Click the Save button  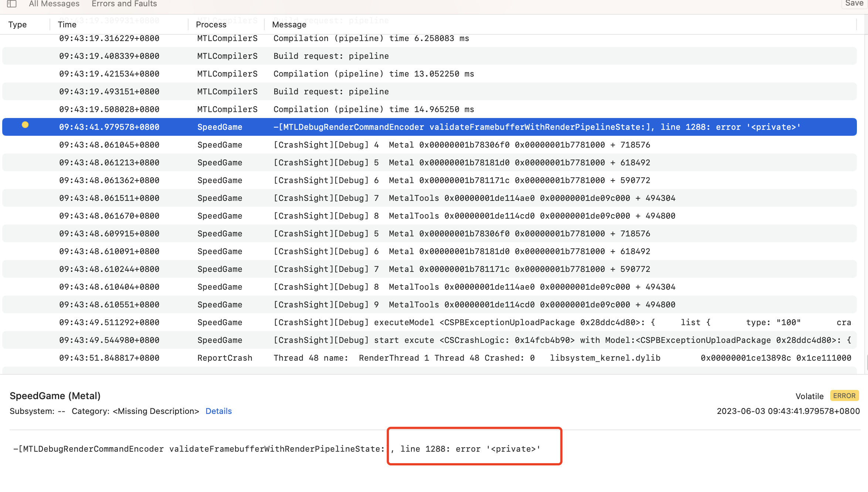(x=854, y=3)
